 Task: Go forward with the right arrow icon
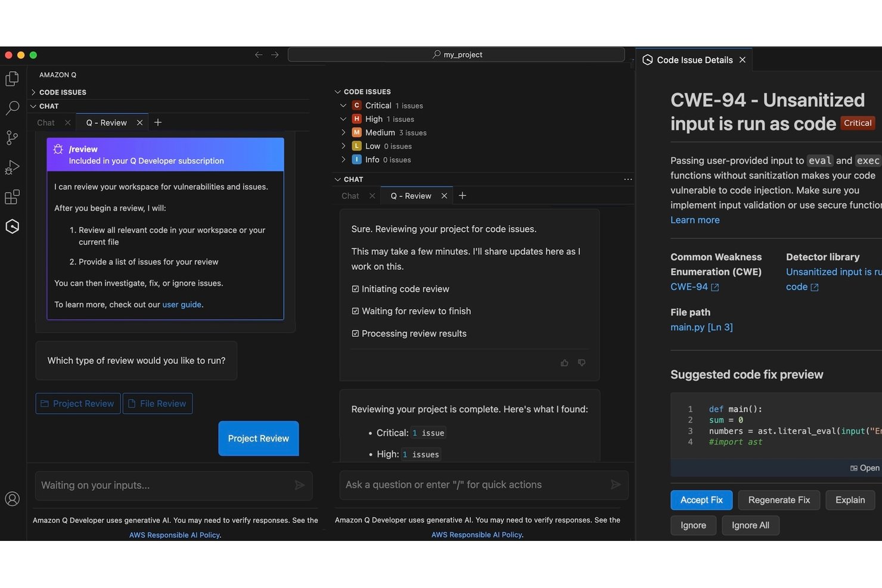[275, 55]
